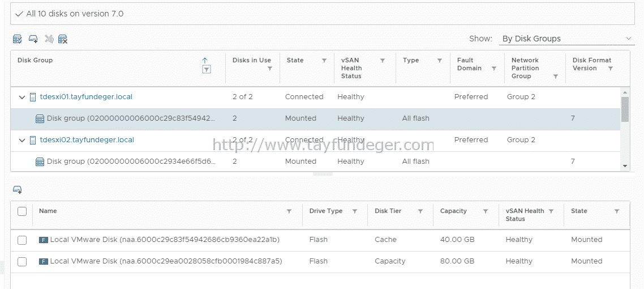This screenshot has height=289, width=644.
Task: Click the flash icon of disk naa.6000c29ea0028058cfb0001984c887a5
Action: (43, 261)
